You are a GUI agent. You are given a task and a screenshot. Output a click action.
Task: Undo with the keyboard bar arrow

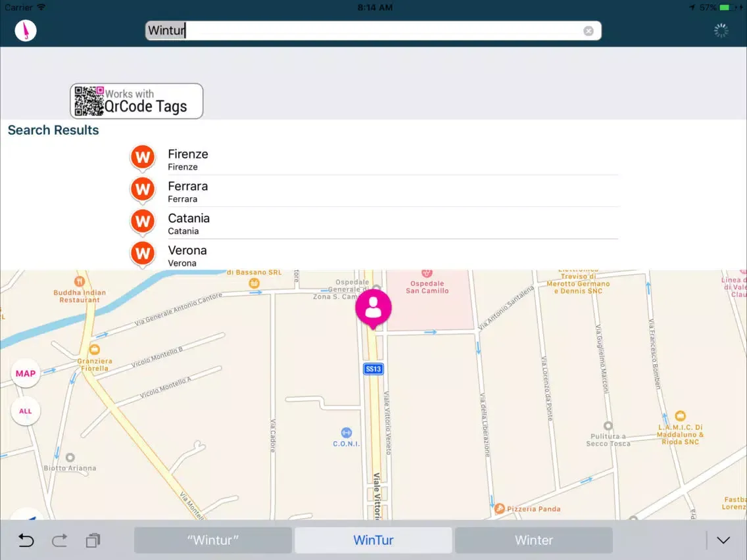(x=26, y=540)
